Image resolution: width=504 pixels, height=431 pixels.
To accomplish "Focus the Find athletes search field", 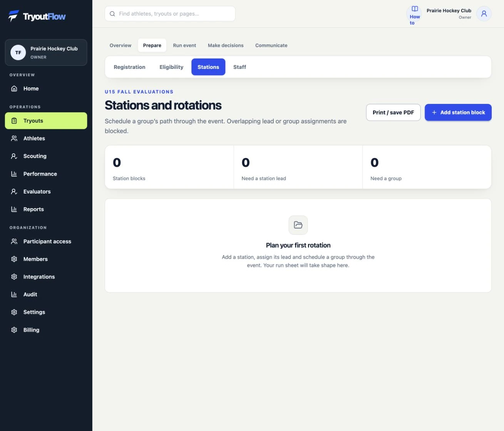I will pyautogui.click(x=170, y=14).
